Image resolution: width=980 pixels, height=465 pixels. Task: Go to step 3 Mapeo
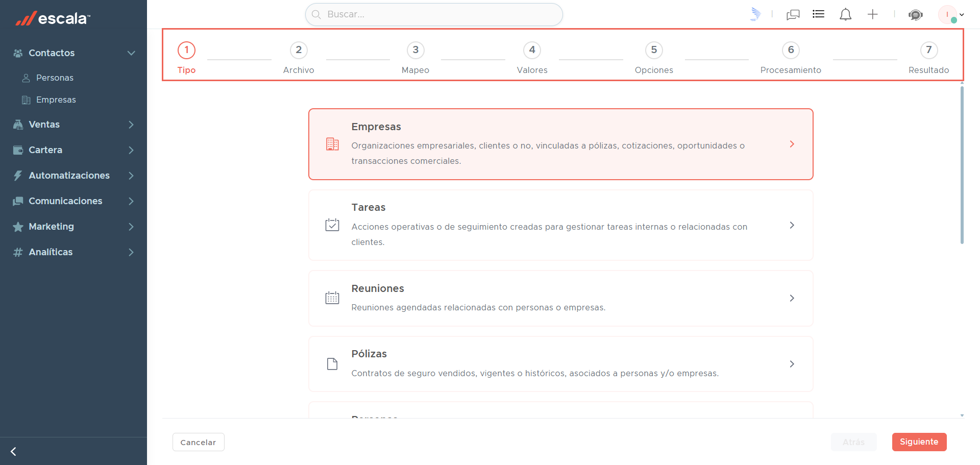pos(415,57)
